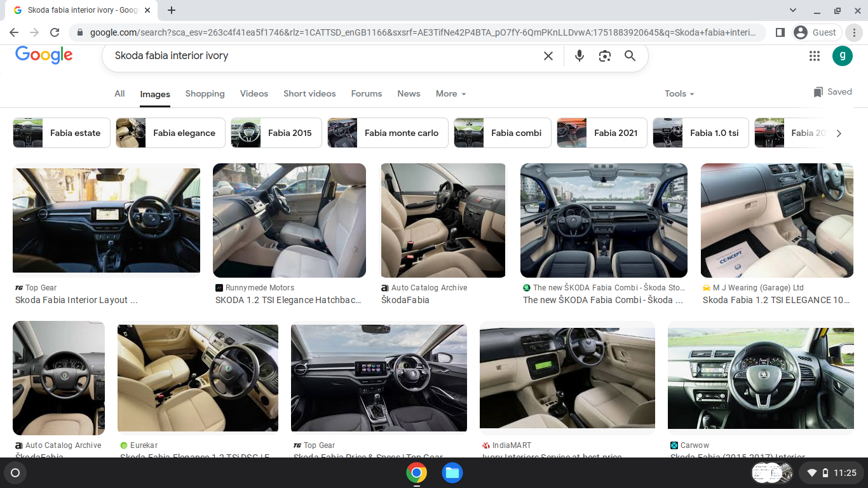This screenshot has height=488, width=868.
Task: Switch to the All tab
Action: (119, 93)
